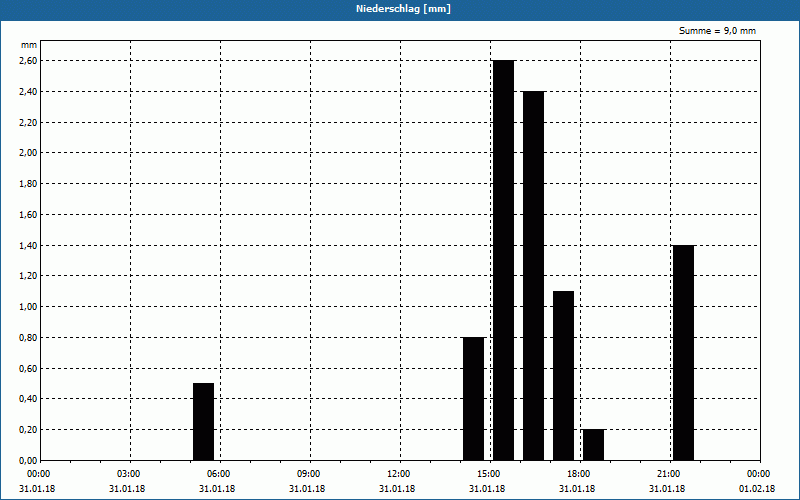The width and height of the screenshot is (800, 500).
Task: Select the 2,40 y-axis value
Action: click(28, 92)
